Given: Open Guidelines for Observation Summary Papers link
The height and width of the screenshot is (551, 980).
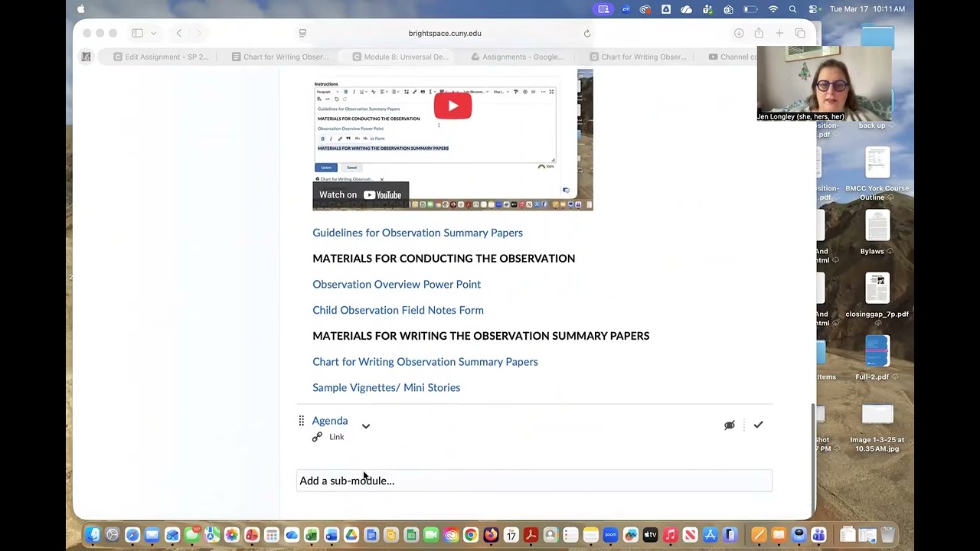Looking at the screenshot, I should click(x=417, y=233).
